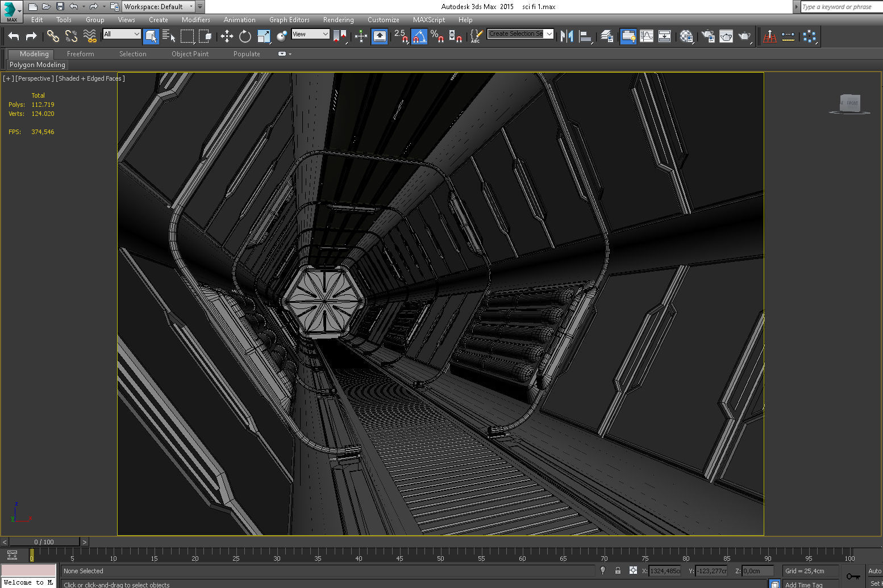Click the Save File floppy icon

[x=60, y=7]
